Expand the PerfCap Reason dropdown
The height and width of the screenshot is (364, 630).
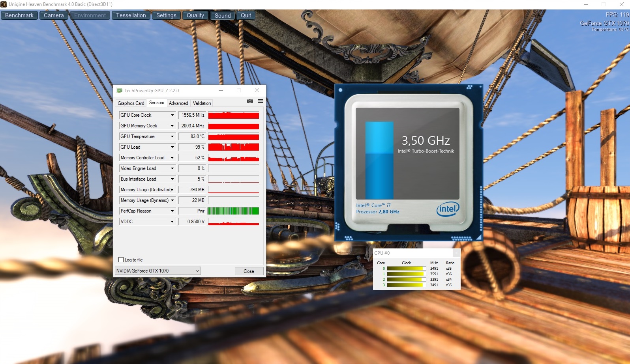click(x=172, y=211)
